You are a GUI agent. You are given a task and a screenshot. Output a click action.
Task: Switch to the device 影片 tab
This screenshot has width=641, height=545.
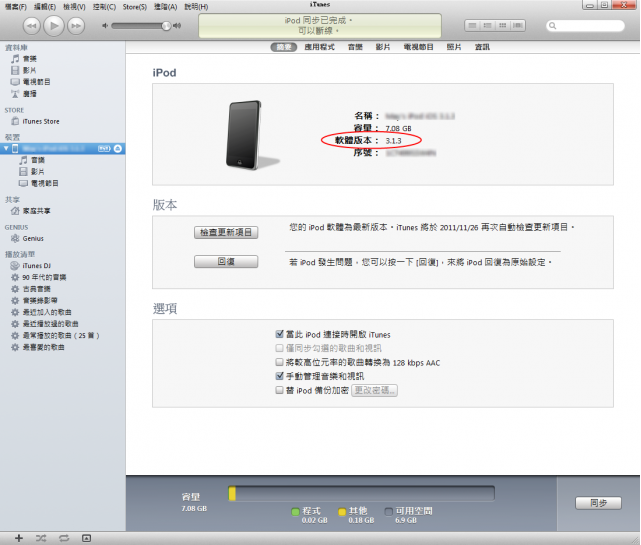click(383, 47)
